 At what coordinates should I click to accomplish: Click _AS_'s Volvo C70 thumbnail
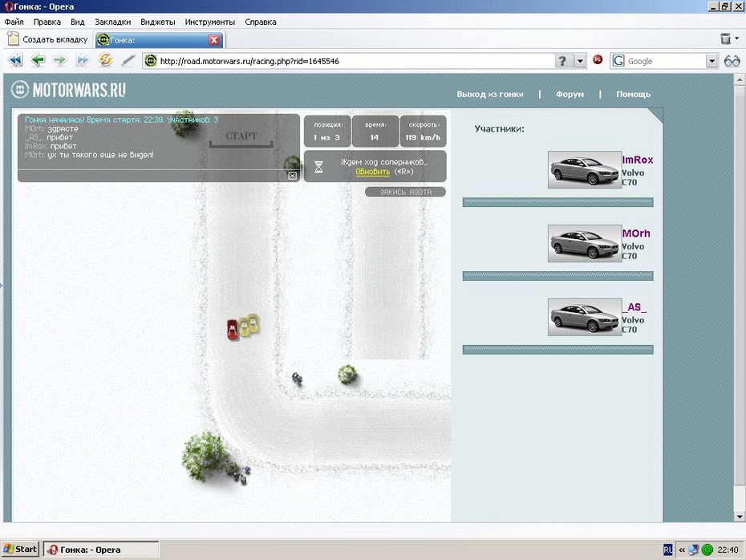585,318
